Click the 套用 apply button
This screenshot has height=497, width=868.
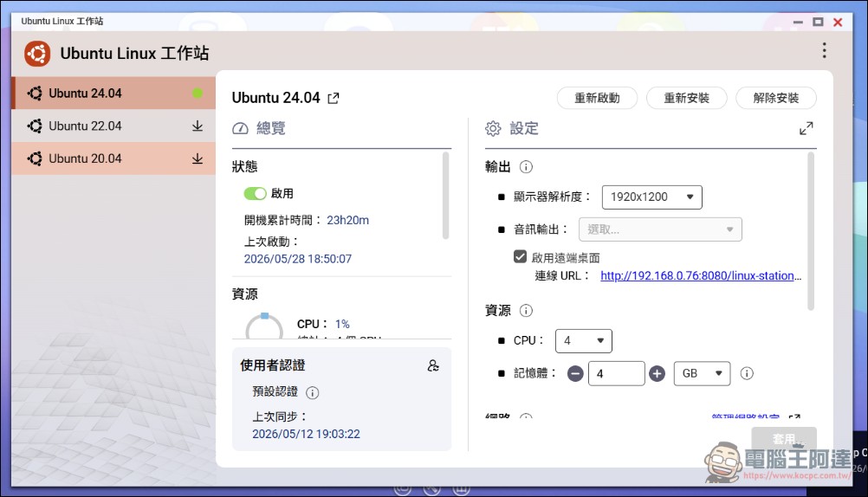(783, 438)
